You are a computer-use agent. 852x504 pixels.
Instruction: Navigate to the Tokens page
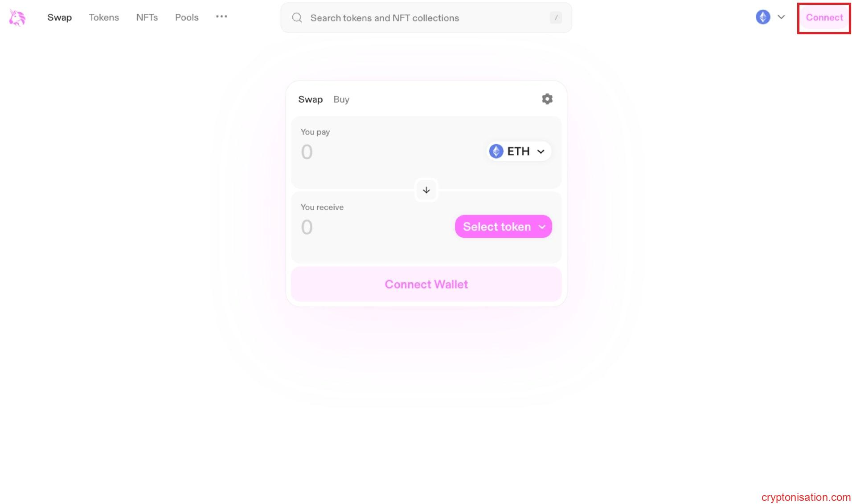tap(104, 17)
